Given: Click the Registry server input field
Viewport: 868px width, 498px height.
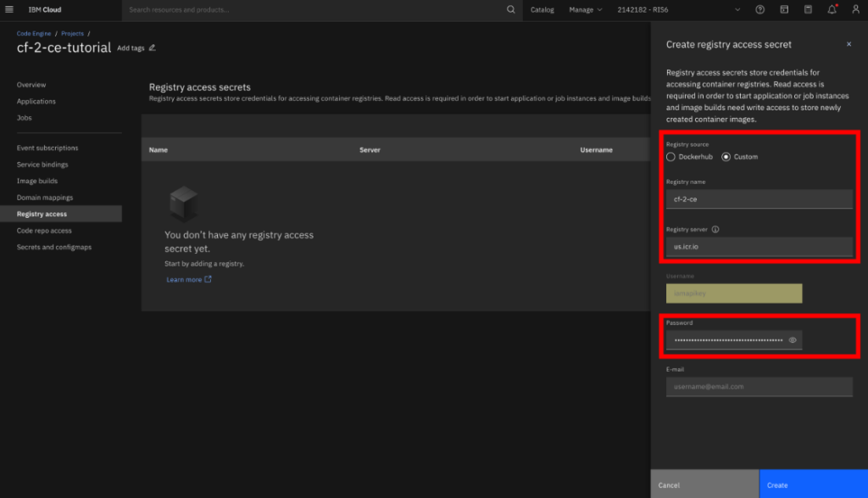Looking at the screenshot, I should pyautogui.click(x=759, y=247).
